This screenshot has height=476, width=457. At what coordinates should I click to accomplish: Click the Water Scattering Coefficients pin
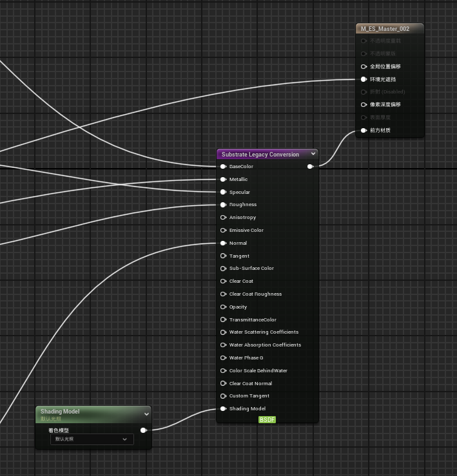(x=223, y=332)
